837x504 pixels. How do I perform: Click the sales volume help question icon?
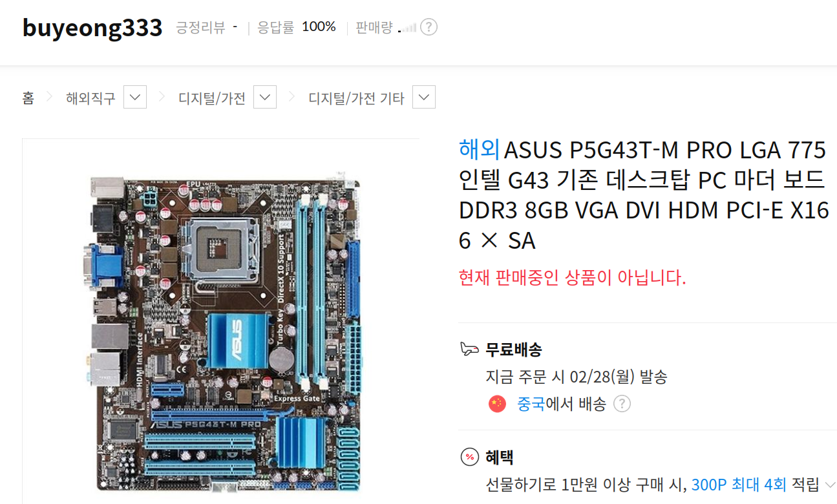[x=429, y=27]
